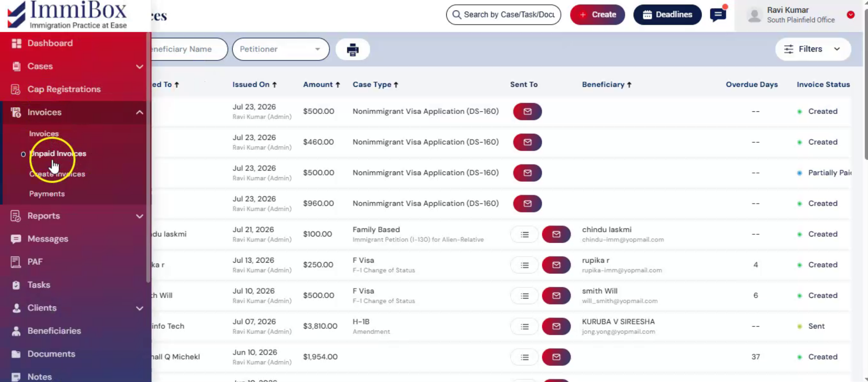868x382 pixels.
Task: Select Unpaid Invoices submenu item
Action: pos(58,154)
